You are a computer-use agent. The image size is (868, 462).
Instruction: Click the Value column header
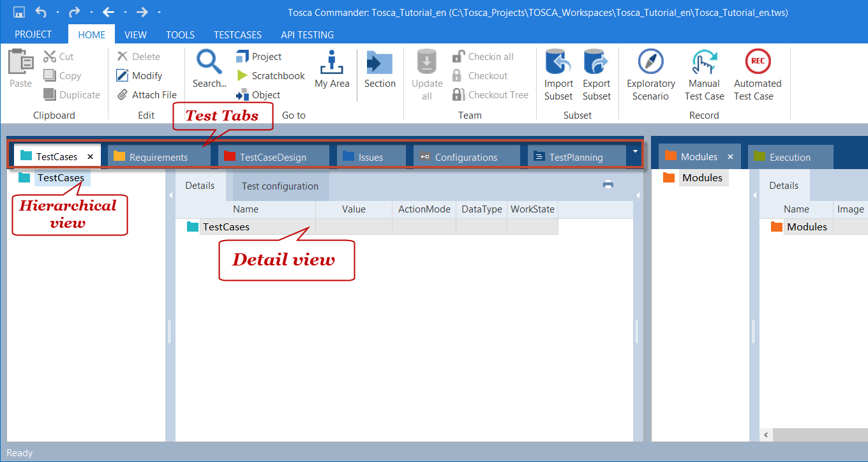pos(354,209)
